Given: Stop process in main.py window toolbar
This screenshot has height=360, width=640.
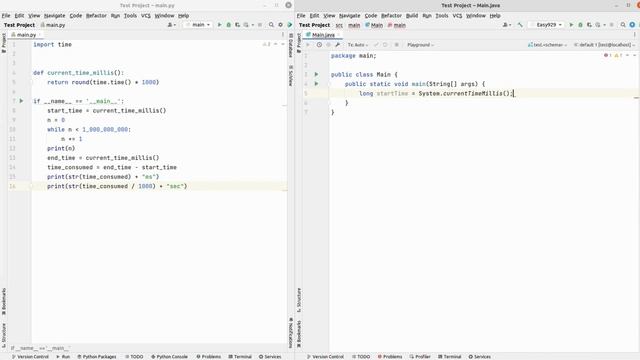Looking at the screenshot, I should coord(260,25).
